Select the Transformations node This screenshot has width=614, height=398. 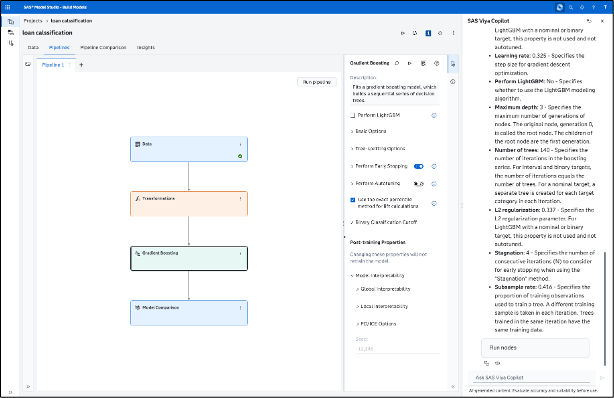189,204
